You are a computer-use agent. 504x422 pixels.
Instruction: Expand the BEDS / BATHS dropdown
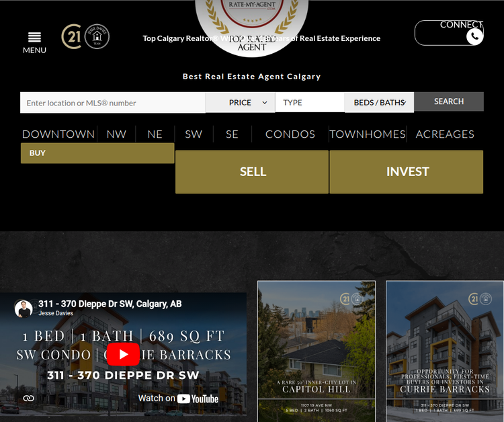point(379,103)
